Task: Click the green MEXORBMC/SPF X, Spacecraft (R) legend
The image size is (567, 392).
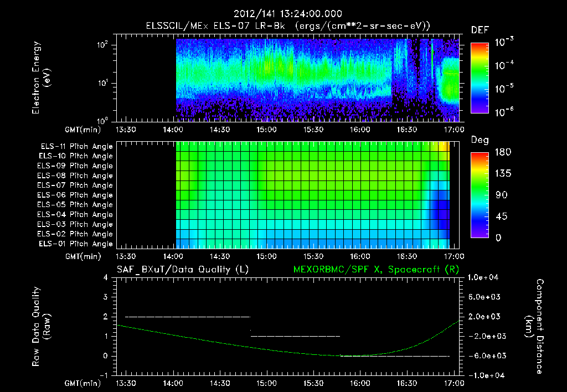Action: tap(376, 270)
